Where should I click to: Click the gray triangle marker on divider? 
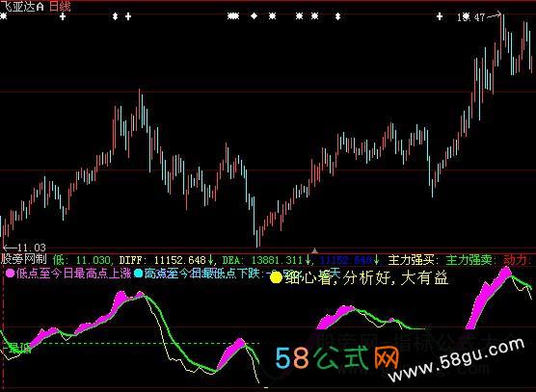coord(314,250)
